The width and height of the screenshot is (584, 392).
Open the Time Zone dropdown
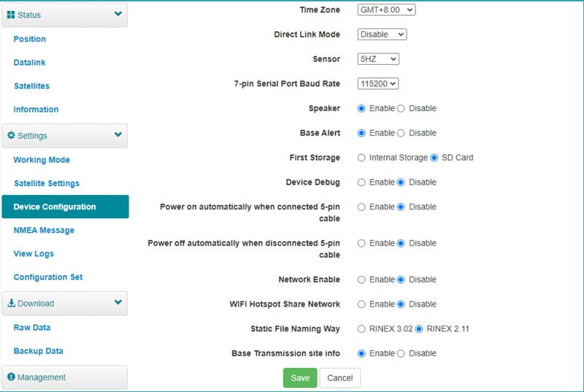click(x=386, y=10)
